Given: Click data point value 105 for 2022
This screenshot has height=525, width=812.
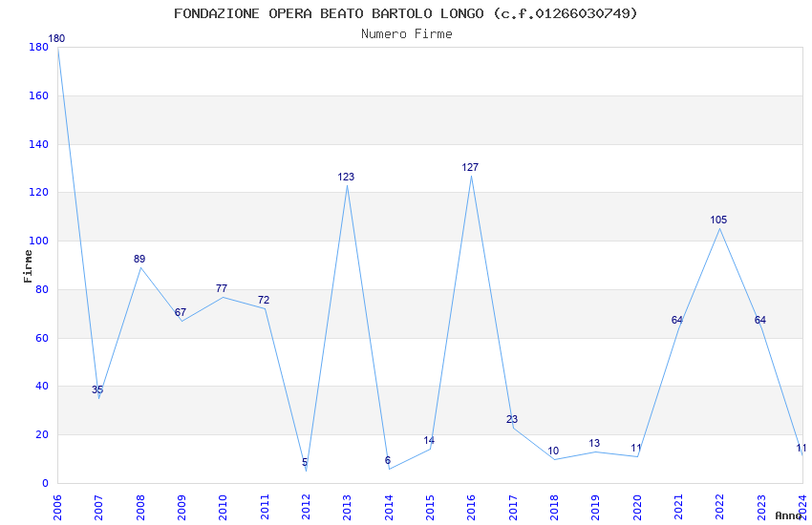Looking at the screenshot, I should click(718, 220).
